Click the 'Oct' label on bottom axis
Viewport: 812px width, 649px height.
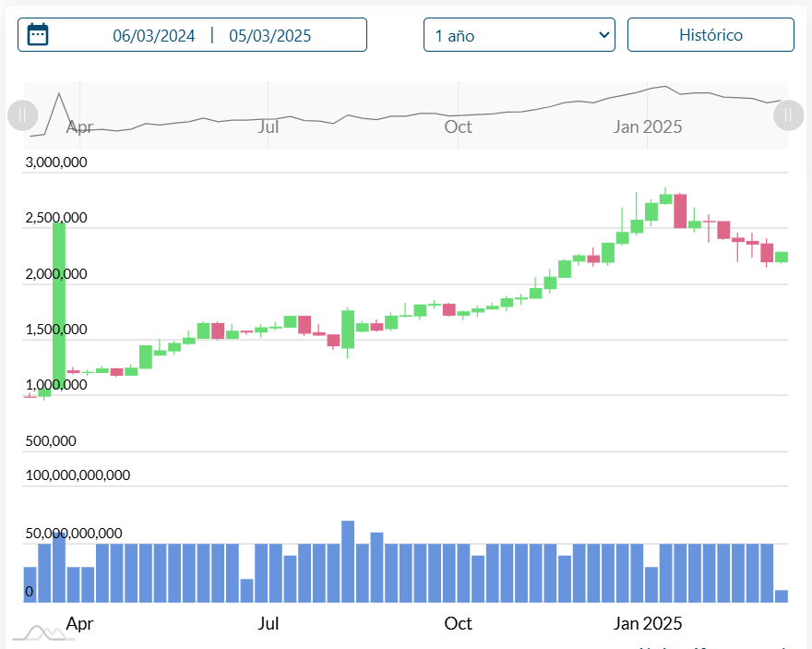458,623
